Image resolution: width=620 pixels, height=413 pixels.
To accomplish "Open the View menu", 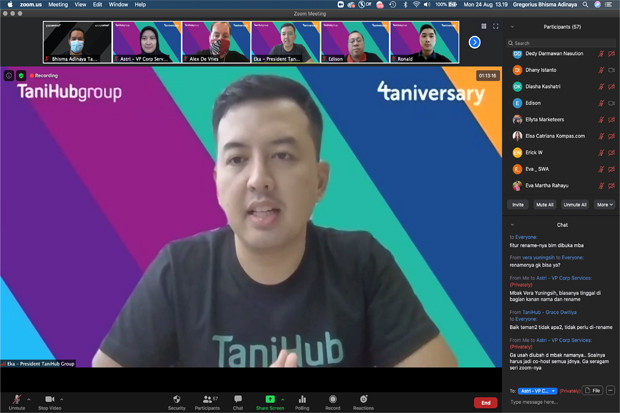I will tap(80, 4).
